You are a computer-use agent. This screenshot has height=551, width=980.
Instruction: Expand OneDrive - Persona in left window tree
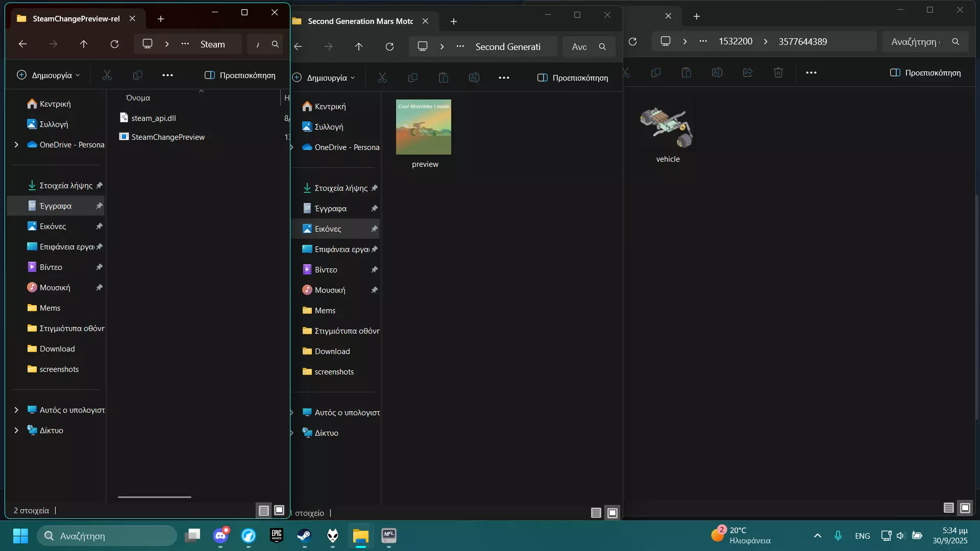tap(16, 145)
